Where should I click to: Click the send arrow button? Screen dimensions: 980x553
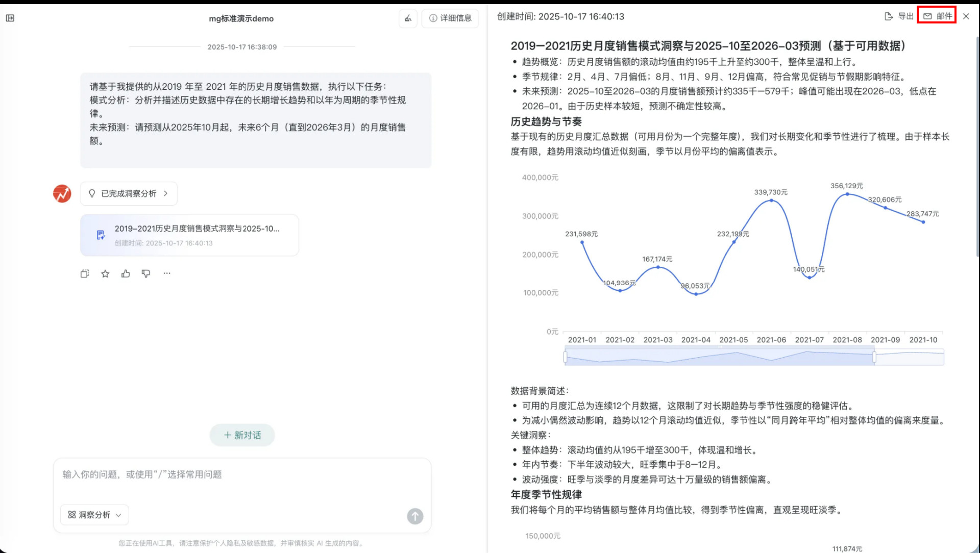[415, 516]
